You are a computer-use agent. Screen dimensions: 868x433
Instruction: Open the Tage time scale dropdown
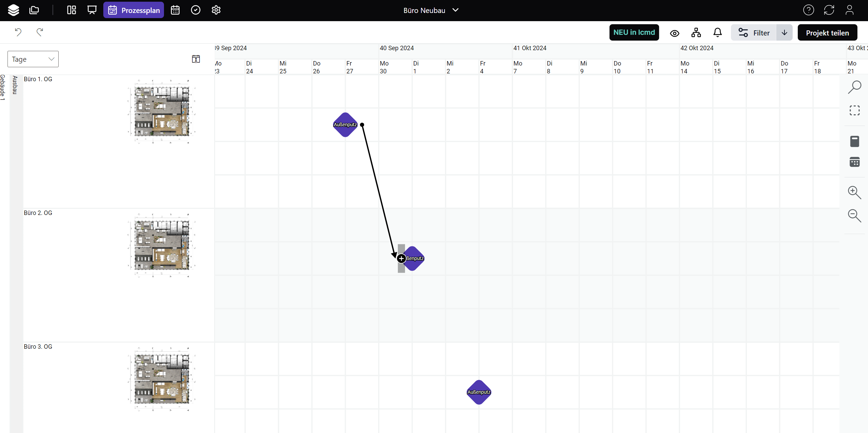click(33, 59)
